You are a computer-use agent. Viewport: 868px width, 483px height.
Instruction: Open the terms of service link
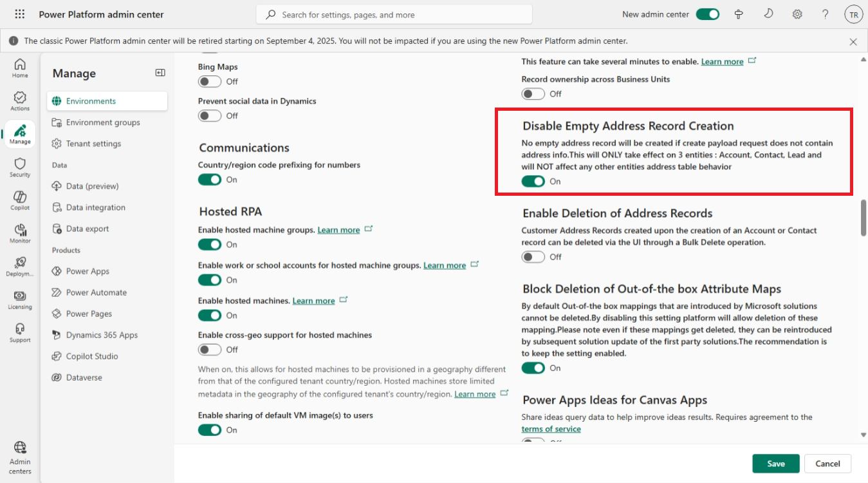pyautogui.click(x=551, y=429)
